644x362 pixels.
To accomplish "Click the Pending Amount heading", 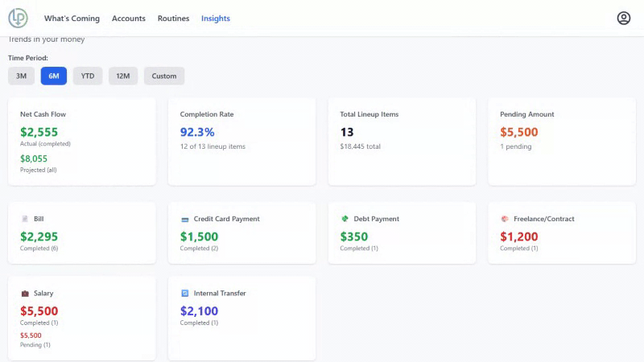I will (527, 114).
